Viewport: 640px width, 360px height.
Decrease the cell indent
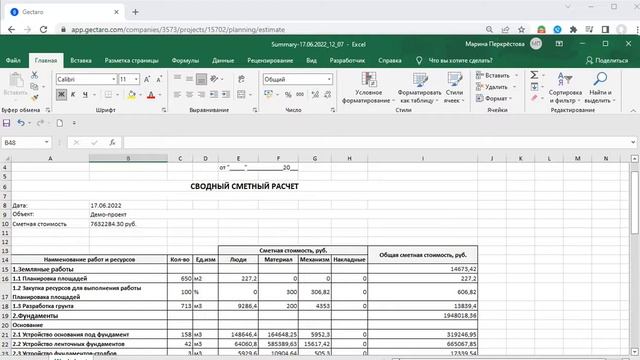point(213,95)
